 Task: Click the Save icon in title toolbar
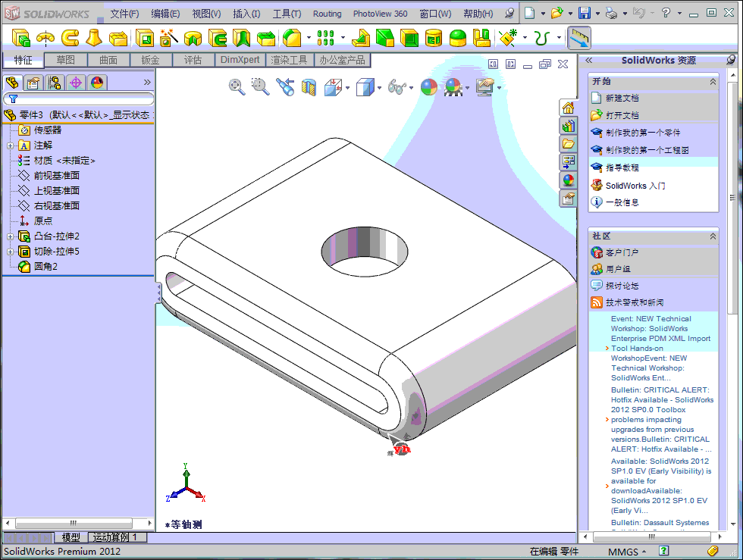click(x=585, y=14)
